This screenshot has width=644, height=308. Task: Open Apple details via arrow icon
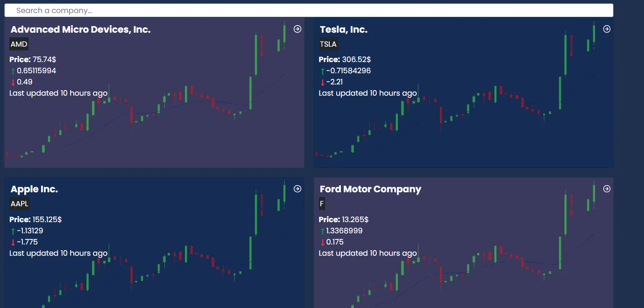pos(297,189)
